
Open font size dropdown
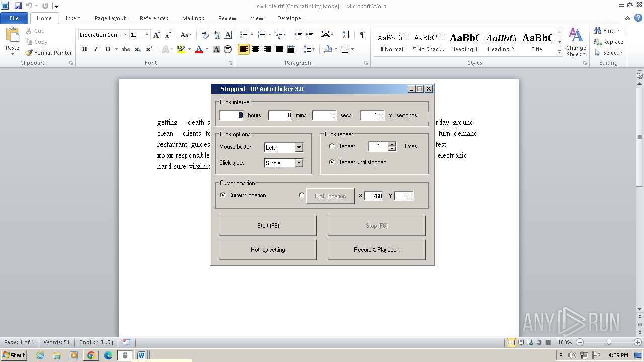[147, 35]
